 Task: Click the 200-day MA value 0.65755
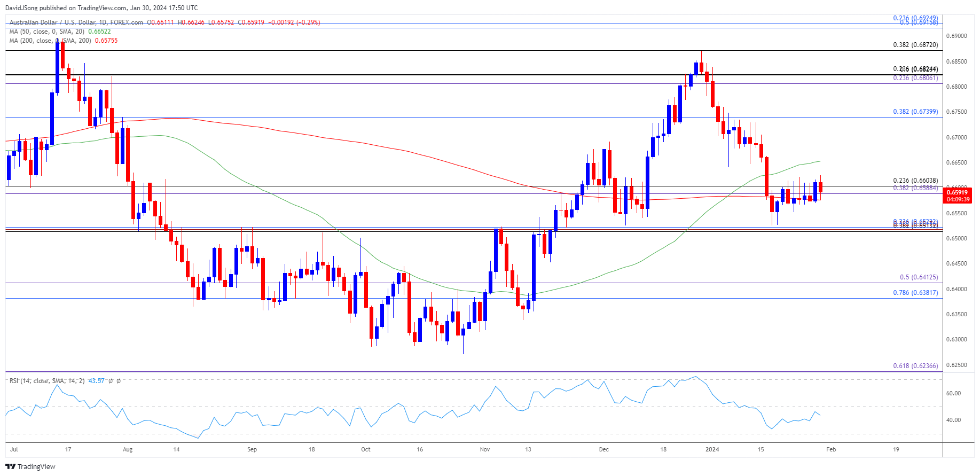click(x=106, y=41)
